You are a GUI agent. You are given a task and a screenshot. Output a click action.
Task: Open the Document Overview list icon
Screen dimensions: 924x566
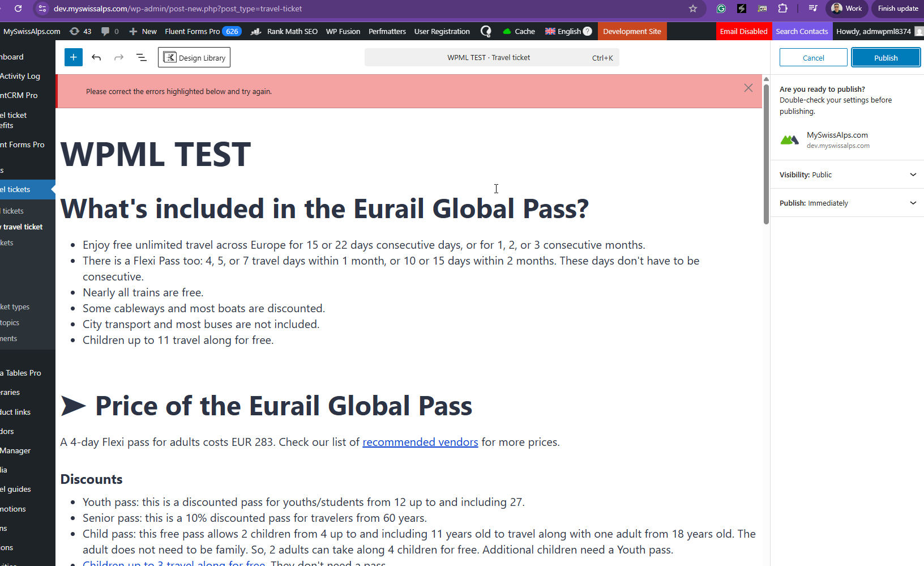click(142, 57)
